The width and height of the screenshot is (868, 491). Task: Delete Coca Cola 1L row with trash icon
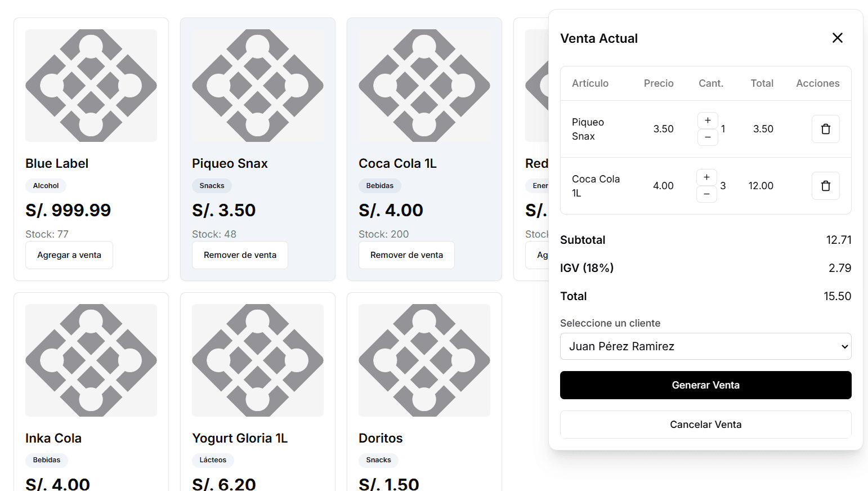tap(825, 186)
